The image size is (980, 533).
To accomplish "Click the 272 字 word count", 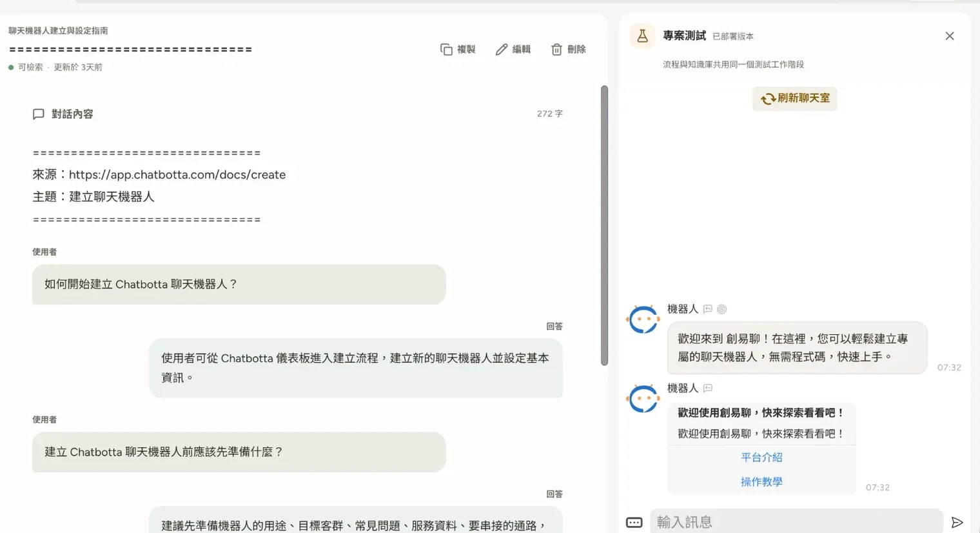I will [549, 114].
